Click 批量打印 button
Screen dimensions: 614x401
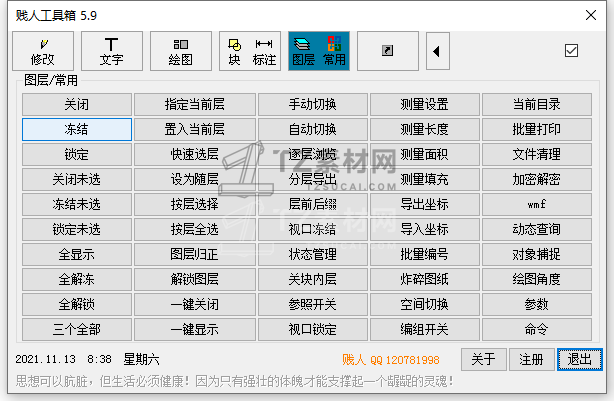coord(537,130)
